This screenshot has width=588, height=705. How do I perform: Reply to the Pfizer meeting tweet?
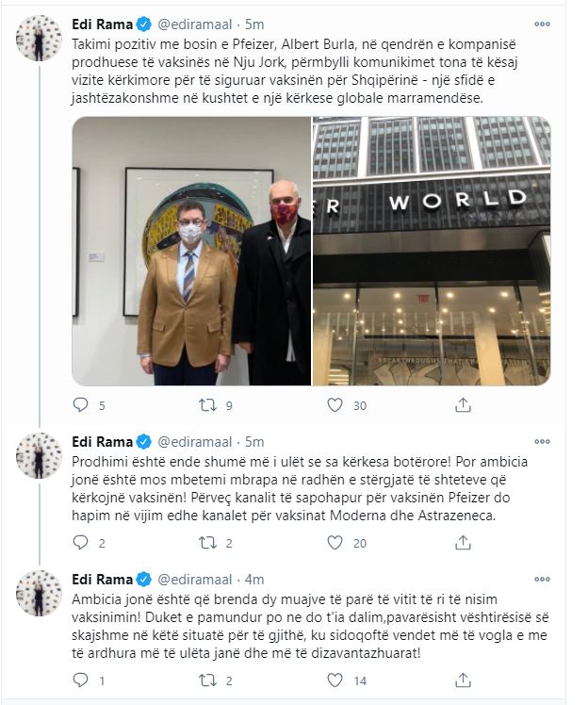[x=80, y=405]
